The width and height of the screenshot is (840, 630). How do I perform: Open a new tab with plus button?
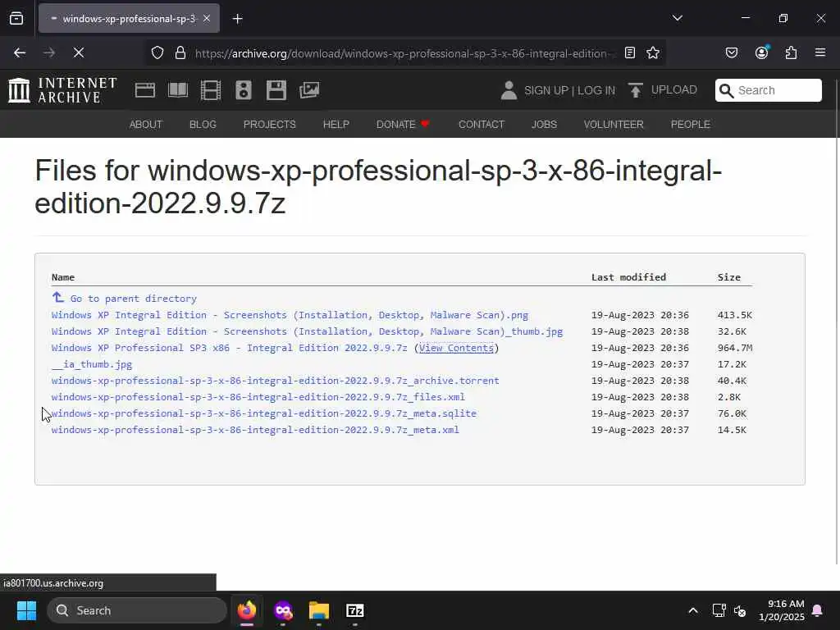coord(237,19)
